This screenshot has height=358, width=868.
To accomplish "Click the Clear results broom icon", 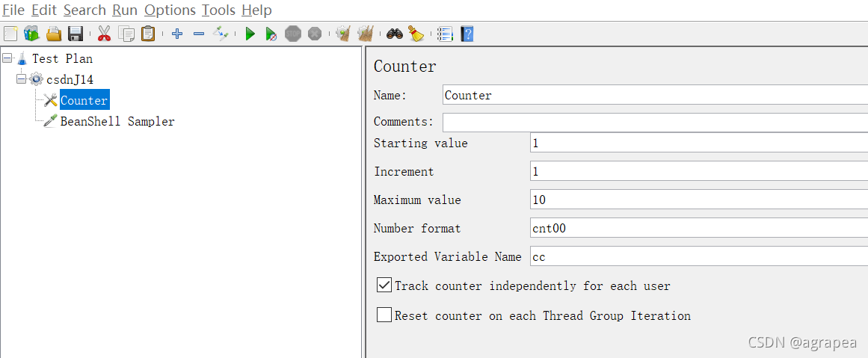I will pyautogui.click(x=344, y=34).
